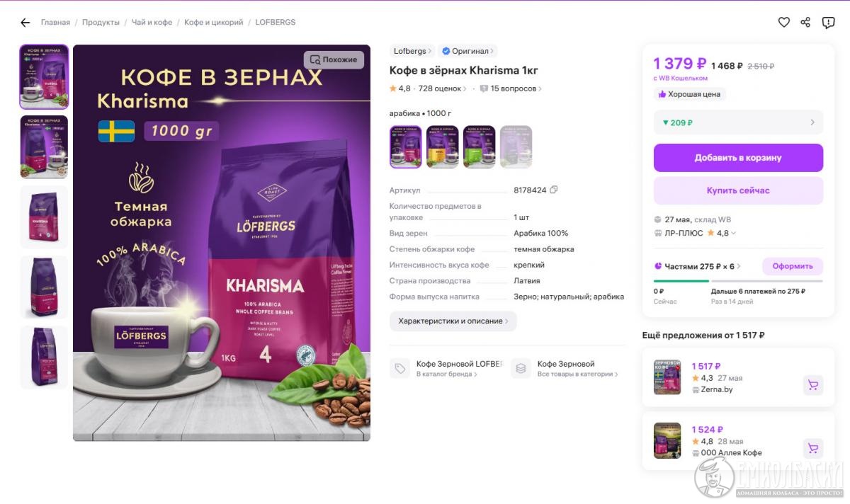Viewport: 850px width, 504px height.
Task: Click Добавить в корзину button
Action: [738, 158]
